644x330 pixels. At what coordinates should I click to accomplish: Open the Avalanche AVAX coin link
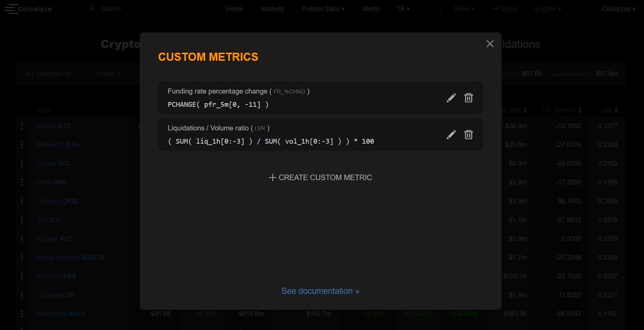click(x=61, y=314)
